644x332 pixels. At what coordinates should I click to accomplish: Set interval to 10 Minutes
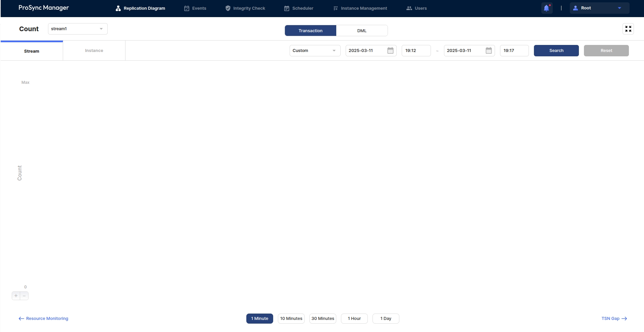point(291,319)
